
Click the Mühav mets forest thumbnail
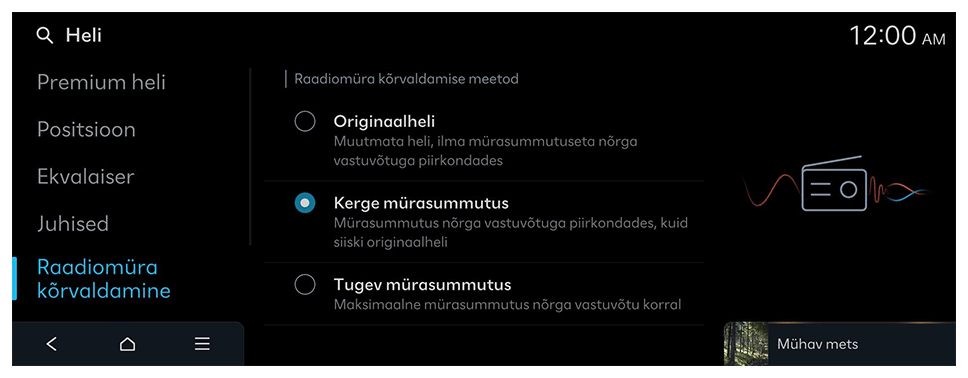(x=746, y=344)
